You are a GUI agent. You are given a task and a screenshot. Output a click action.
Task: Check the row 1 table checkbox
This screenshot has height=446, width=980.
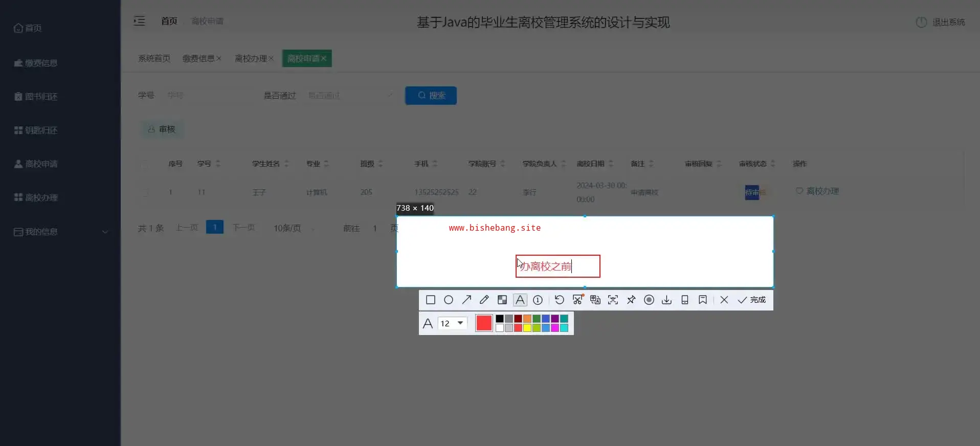tap(145, 192)
